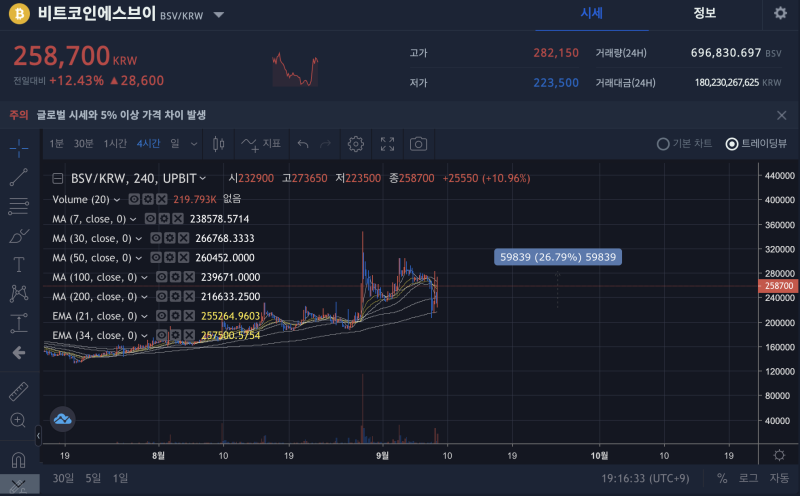Viewport: 800px width, 496px height.
Task: Hide the EMA (21, close, 0) indicator
Action: coord(161,316)
